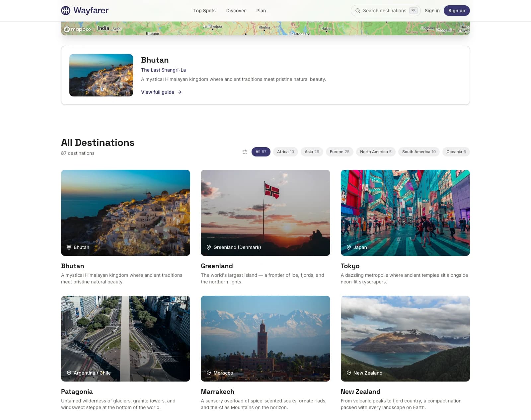The height and width of the screenshot is (420, 531).
Task: Click the '87 destinations' count text
Action: [78, 153]
